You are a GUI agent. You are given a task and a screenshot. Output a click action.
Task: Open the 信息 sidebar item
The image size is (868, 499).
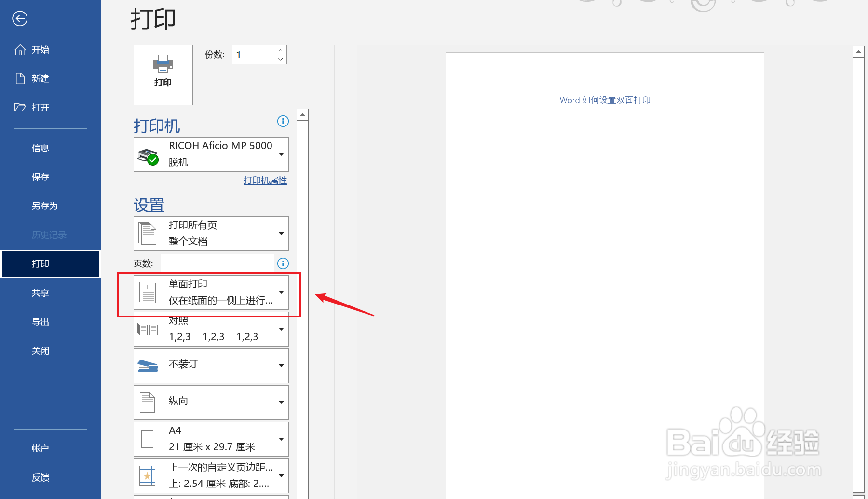click(x=41, y=148)
